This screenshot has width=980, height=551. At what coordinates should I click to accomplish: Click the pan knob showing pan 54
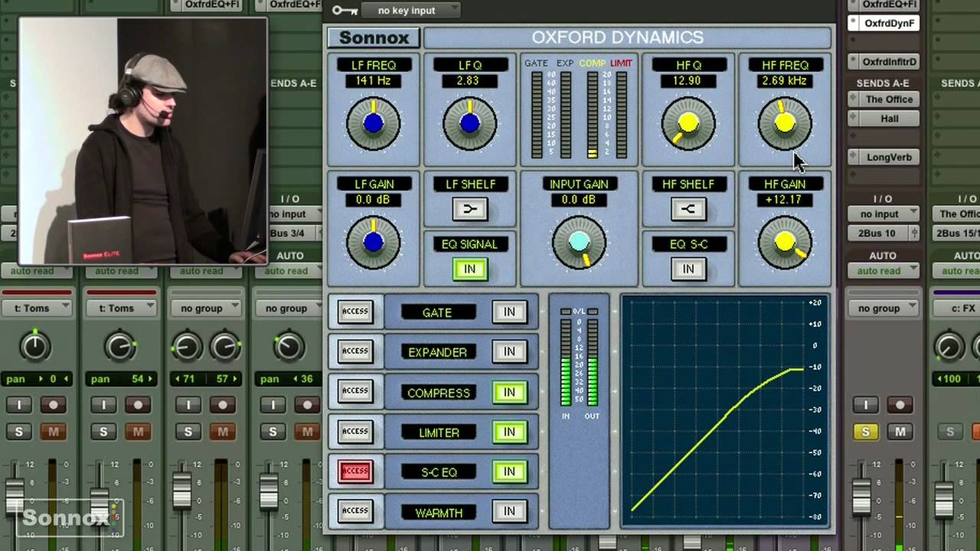(120, 347)
